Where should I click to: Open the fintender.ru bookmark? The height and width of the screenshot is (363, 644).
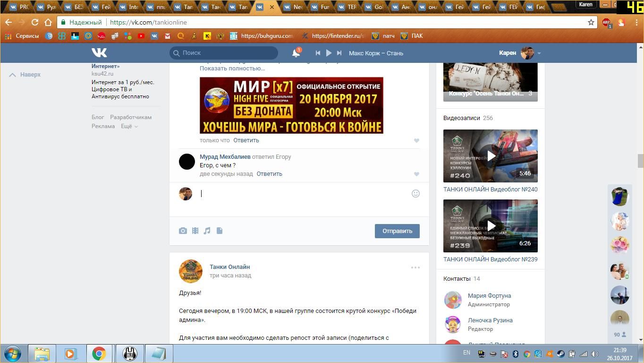point(334,36)
